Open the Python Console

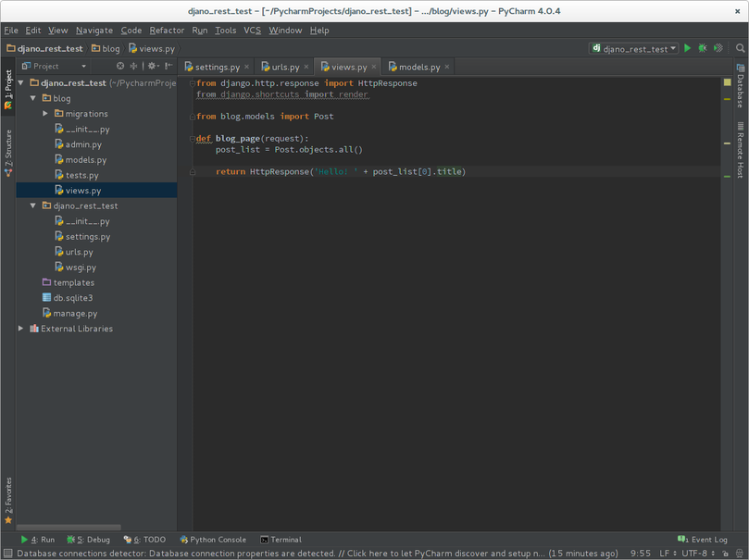point(213,540)
